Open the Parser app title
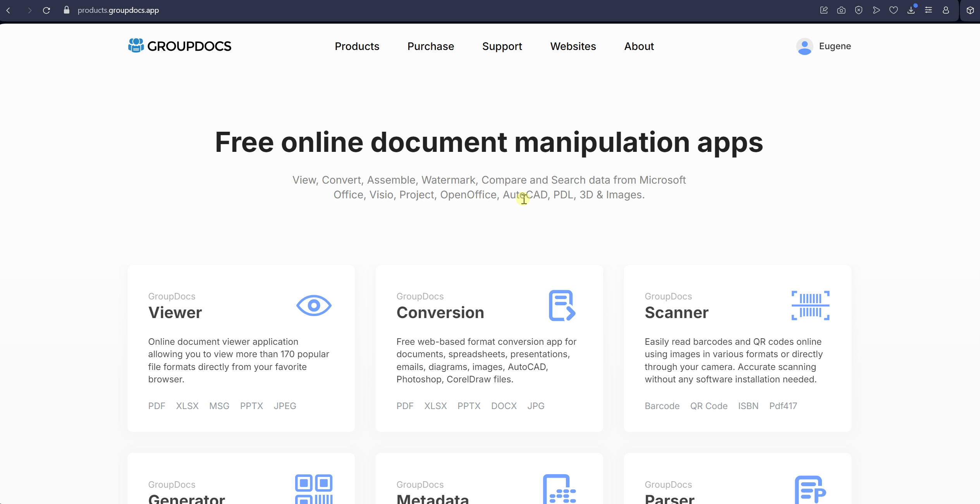The width and height of the screenshot is (980, 504). [670, 499]
